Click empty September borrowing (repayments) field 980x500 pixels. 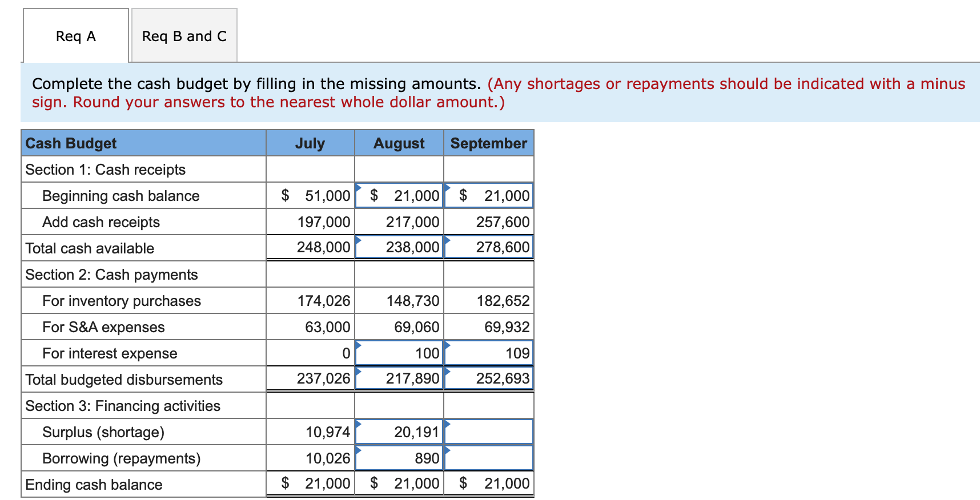click(x=489, y=458)
